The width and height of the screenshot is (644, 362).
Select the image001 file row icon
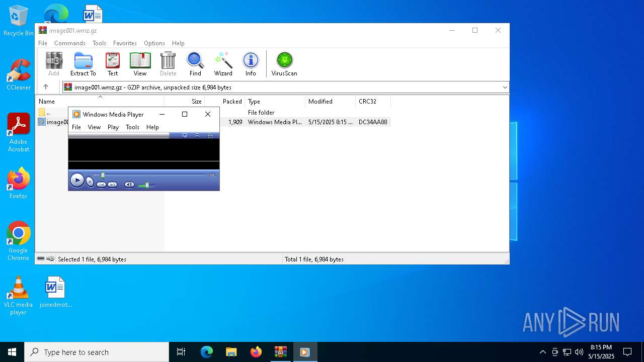[x=42, y=122]
